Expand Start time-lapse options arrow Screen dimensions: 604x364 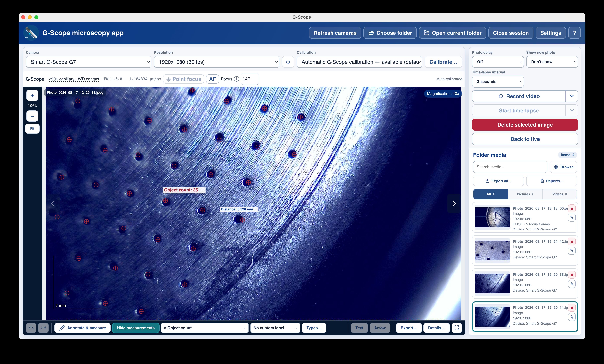click(571, 110)
